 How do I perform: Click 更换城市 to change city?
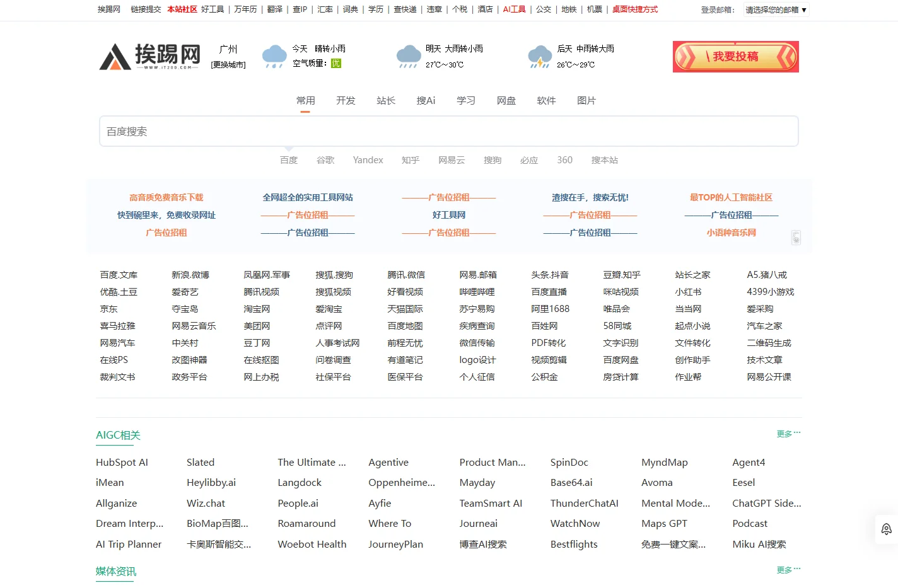pyautogui.click(x=228, y=65)
